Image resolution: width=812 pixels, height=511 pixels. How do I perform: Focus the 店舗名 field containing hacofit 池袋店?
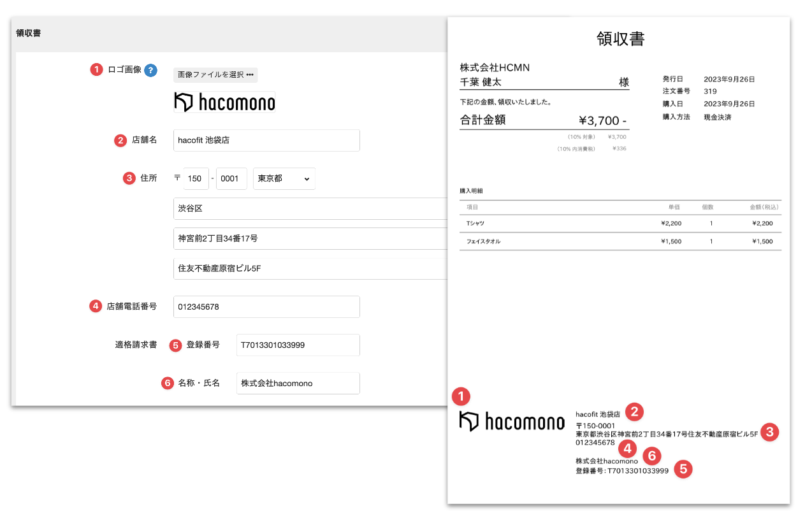266,141
